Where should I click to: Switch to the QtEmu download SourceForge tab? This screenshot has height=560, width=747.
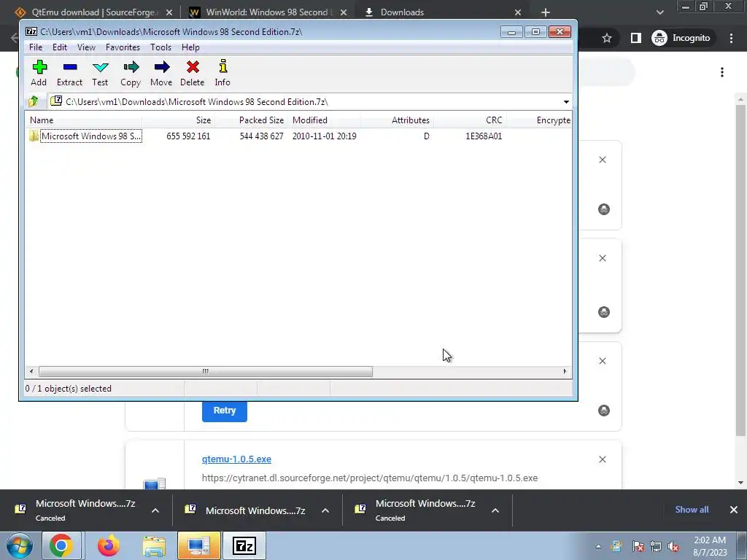[x=93, y=12]
